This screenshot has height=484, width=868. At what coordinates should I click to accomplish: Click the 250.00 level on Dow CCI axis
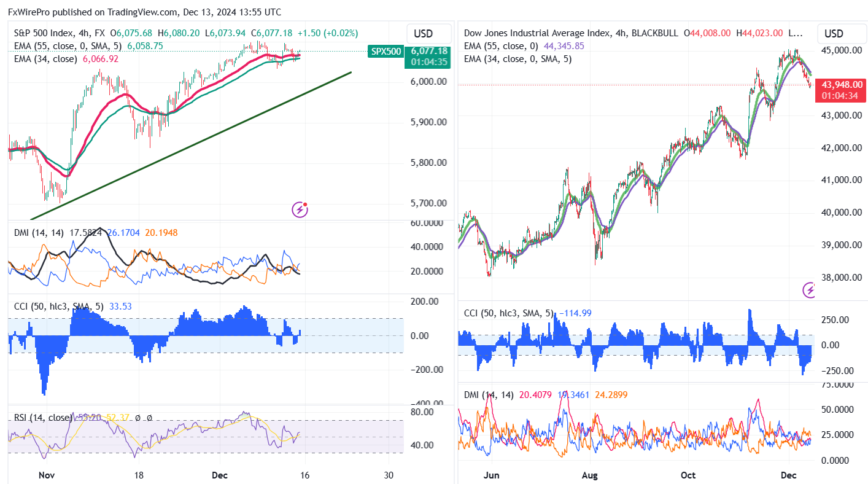[835, 320]
